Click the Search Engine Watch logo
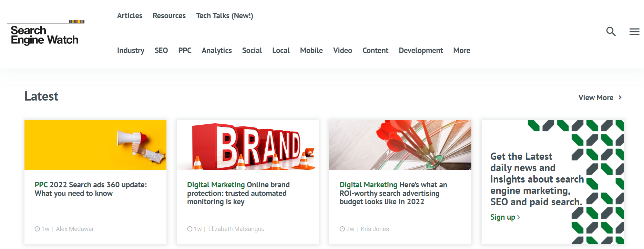Viewport: 644px width, 249px height. [45, 35]
